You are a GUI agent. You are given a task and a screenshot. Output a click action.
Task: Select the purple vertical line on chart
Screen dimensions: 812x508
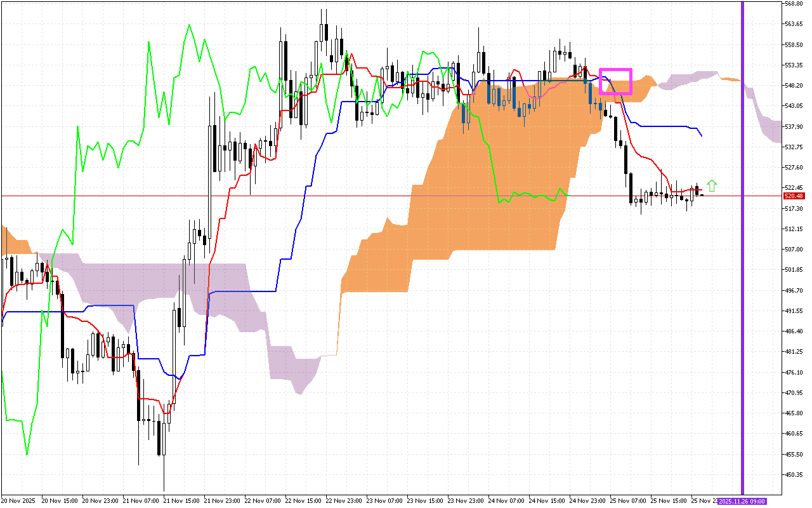742,254
